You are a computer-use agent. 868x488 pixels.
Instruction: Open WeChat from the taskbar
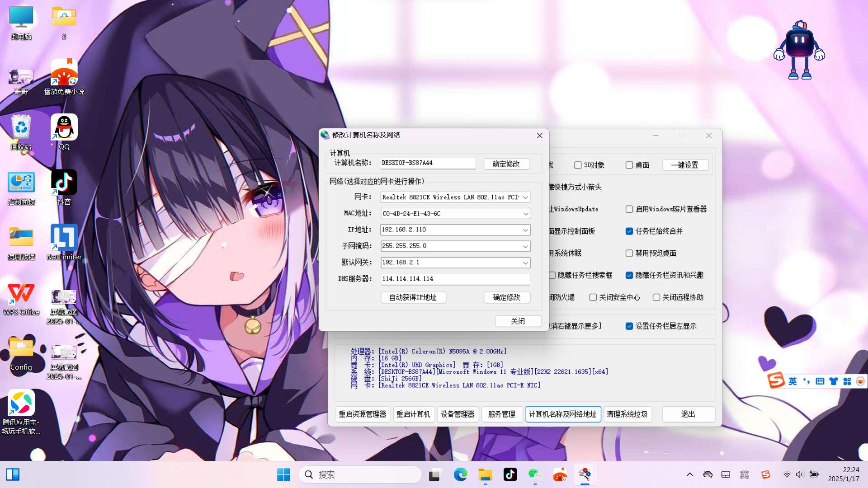535,474
